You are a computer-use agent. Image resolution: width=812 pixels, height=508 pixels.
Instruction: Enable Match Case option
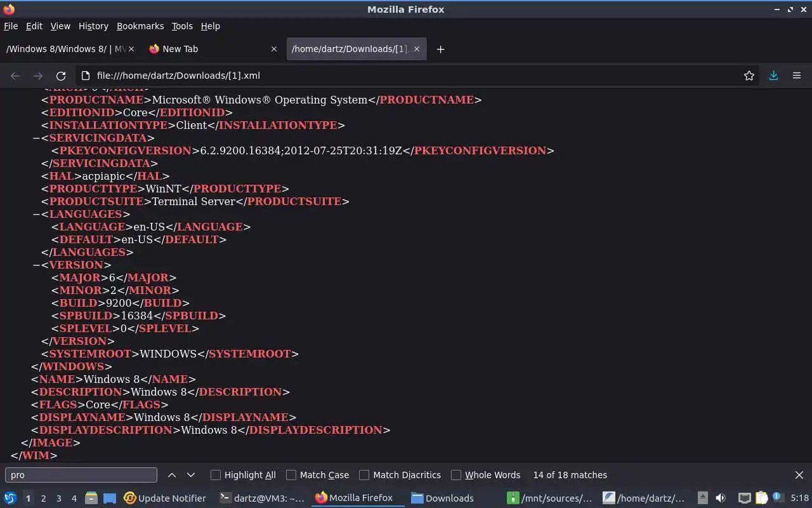pyautogui.click(x=291, y=475)
